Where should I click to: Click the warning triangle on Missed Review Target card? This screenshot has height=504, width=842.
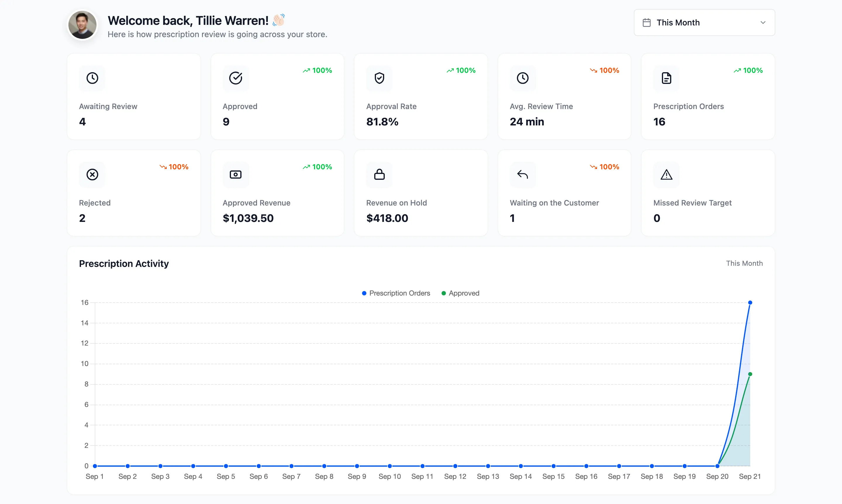(x=666, y=175)
